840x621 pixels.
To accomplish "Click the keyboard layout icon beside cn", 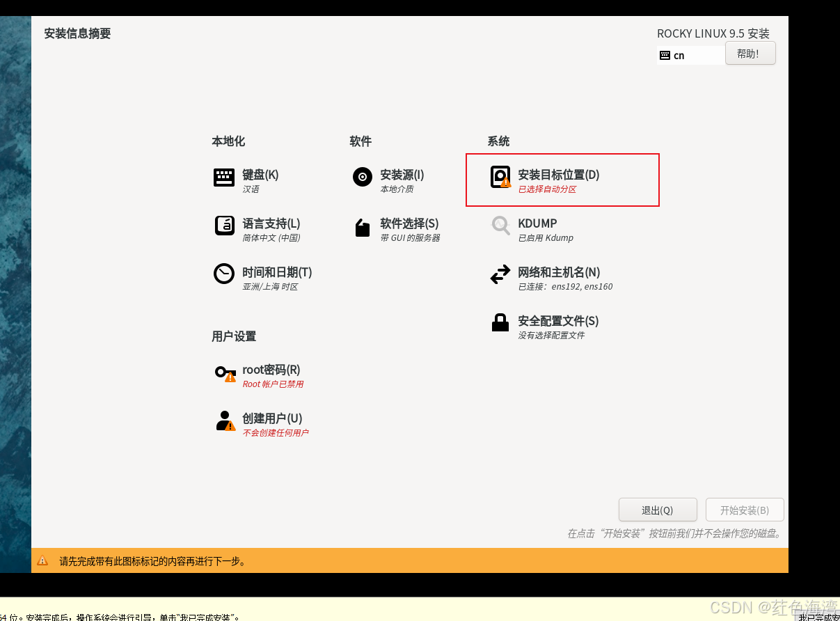I will (x=665, y=55).
